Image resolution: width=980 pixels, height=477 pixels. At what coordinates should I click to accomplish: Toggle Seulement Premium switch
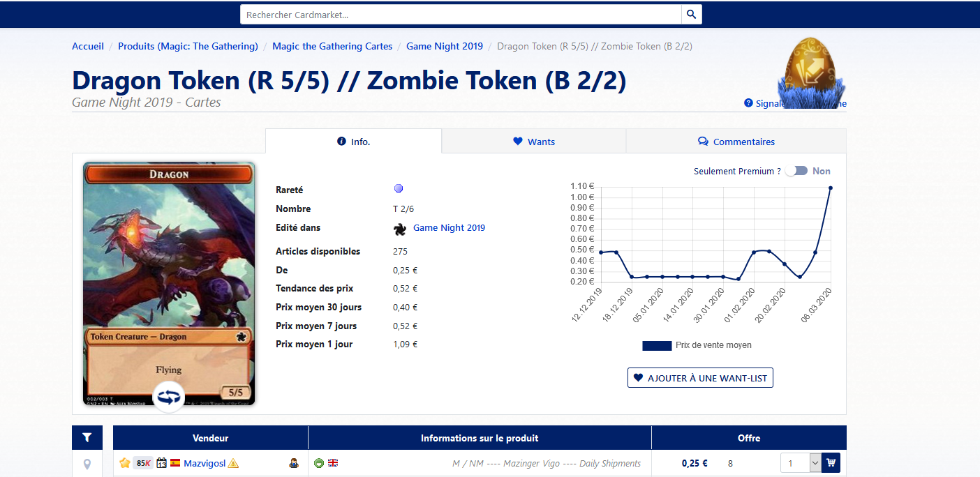(796, 171)
